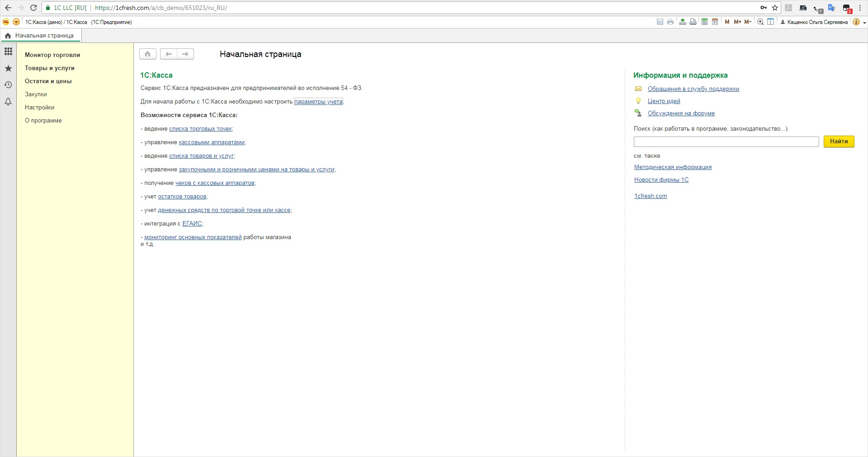The height and width of the screenshot is (457, 868).
Task: Go back using left arrow button
Action: [x=169, y=54]
